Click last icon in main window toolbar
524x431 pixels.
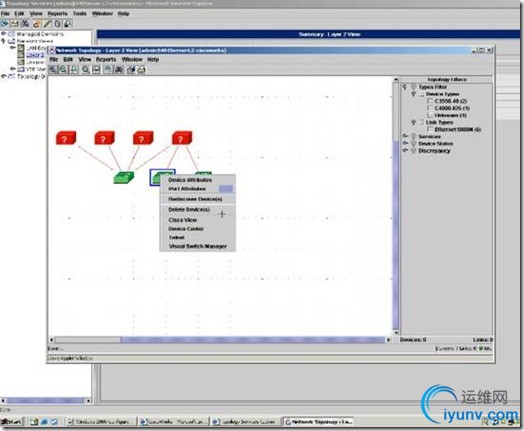click(x=68, y=24)
